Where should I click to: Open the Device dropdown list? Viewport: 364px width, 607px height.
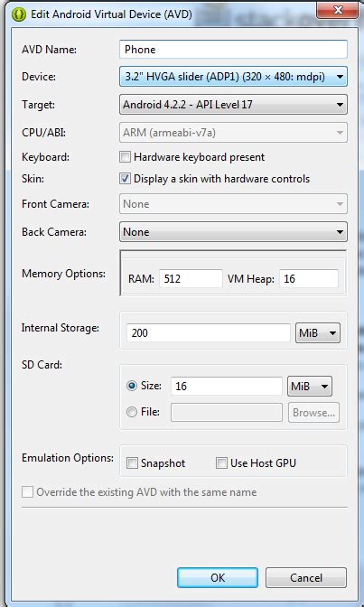point(234,76)
